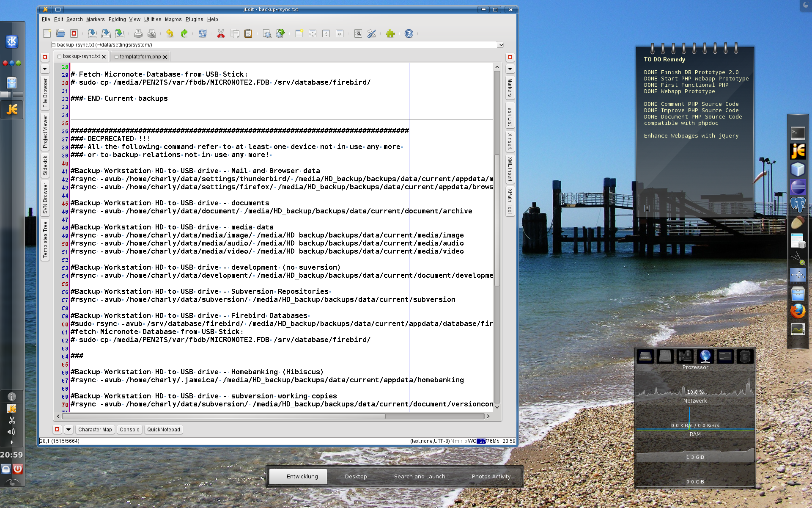Launch Firefox from the right dock
This screenshot has height=508, width=812.
tap(798, 311)
